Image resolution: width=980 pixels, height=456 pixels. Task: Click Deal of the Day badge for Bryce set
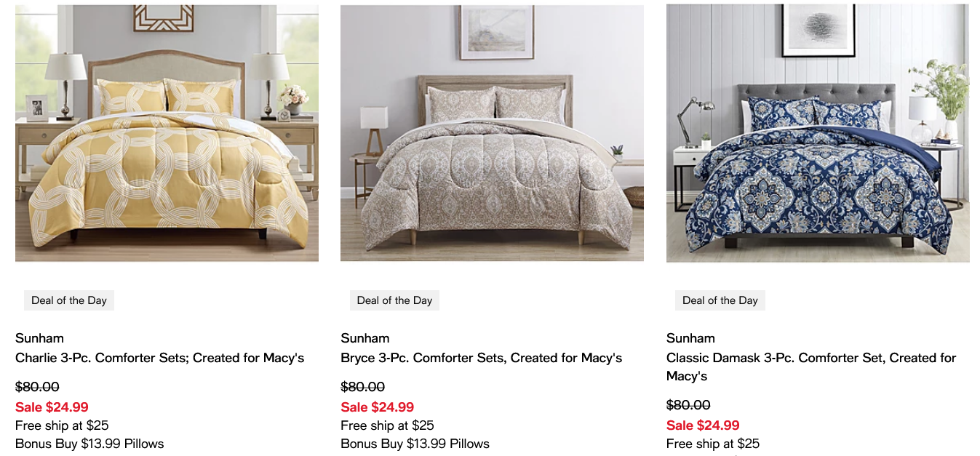click(394, 300)
